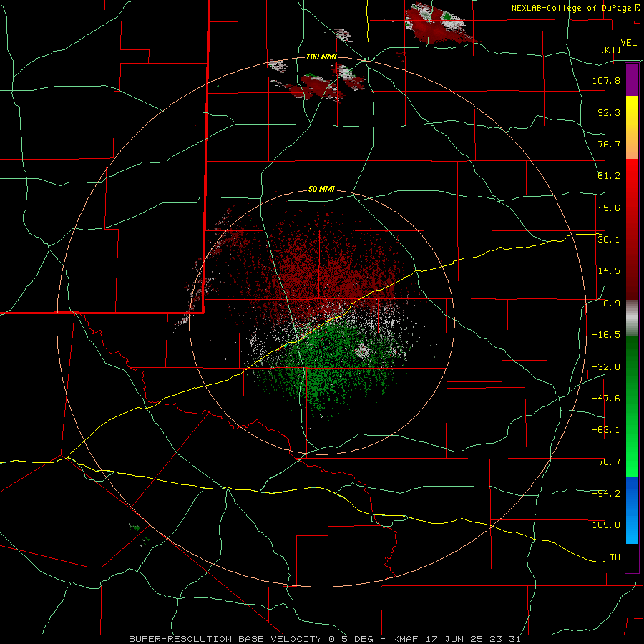Click the VEL legend title
644x644 pixels.
click(628, 42)
